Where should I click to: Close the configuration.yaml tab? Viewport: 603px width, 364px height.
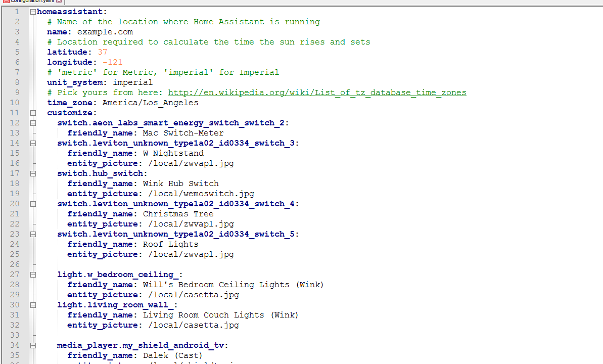[x=59, y=1]
